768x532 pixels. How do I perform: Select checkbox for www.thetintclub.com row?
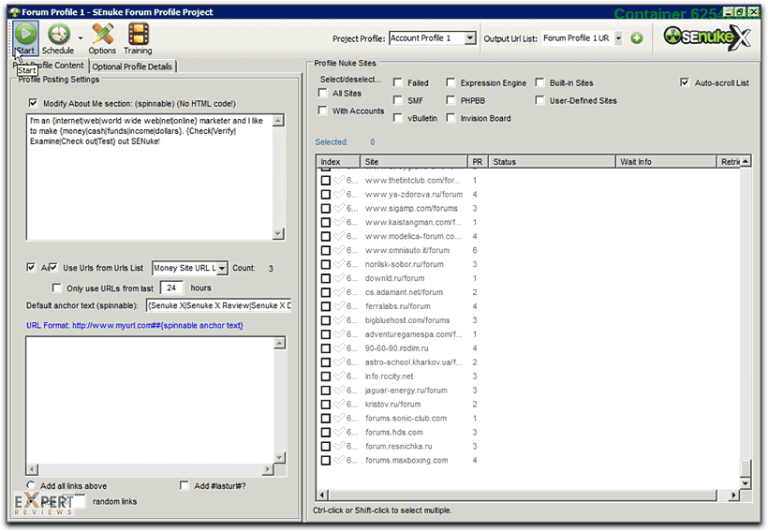point(325,180)
